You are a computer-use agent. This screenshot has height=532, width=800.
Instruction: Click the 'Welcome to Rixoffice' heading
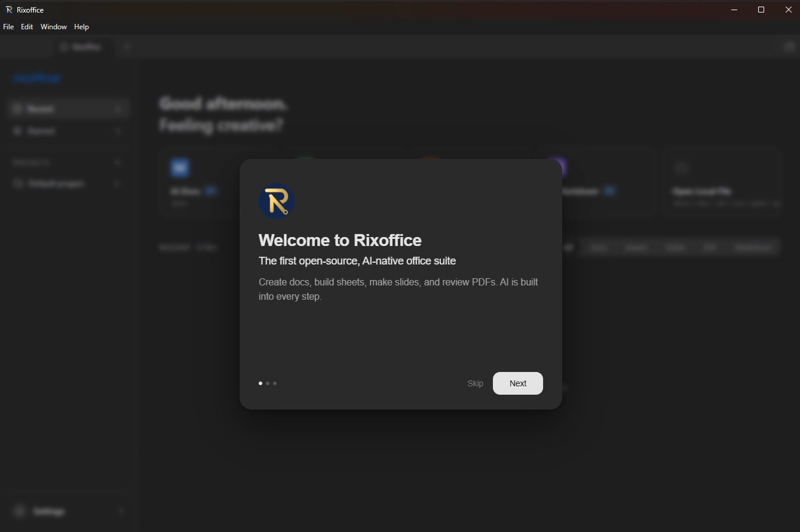340,240
